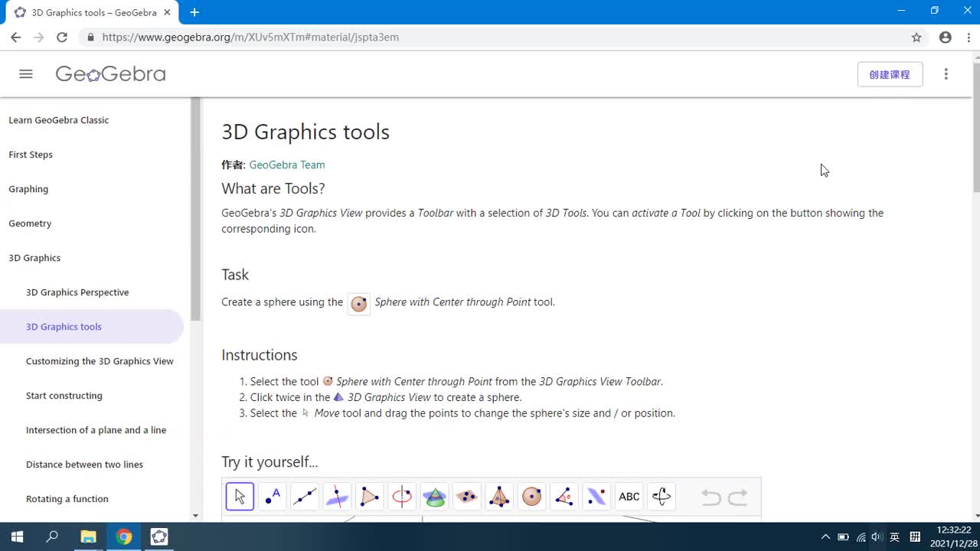Open Graphing chapter in sidebar
Viewport: 980px width, 551px height.
point(28,189)
